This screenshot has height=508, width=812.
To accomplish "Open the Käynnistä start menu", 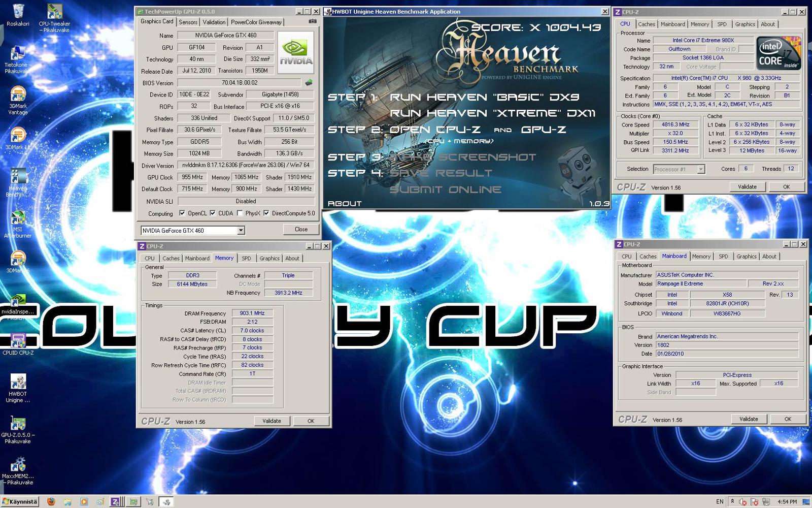I will [x=20, y=501].
